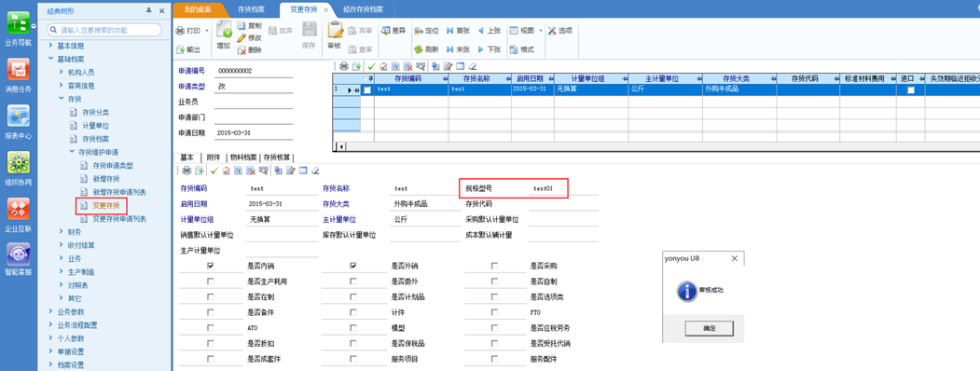Toggle the 是否折扣 checkbox
980x371 pixels.
tap(210, 344)
